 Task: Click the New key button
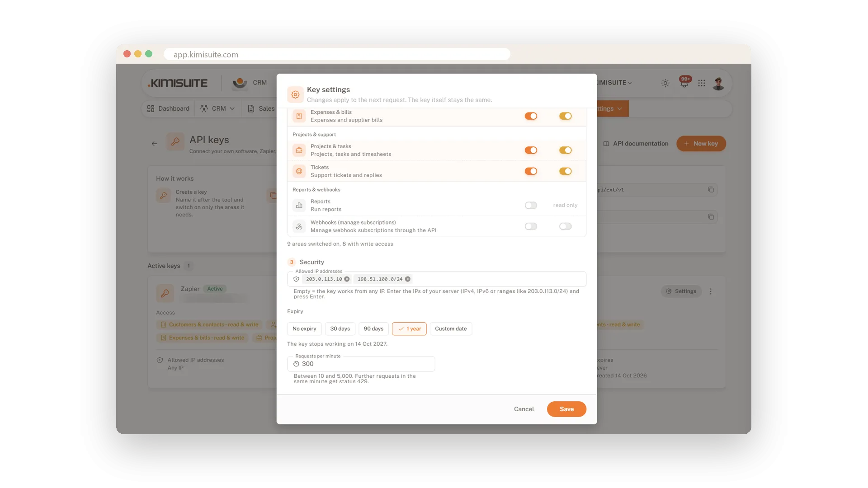pyautogui.click(x=701, y=144)
